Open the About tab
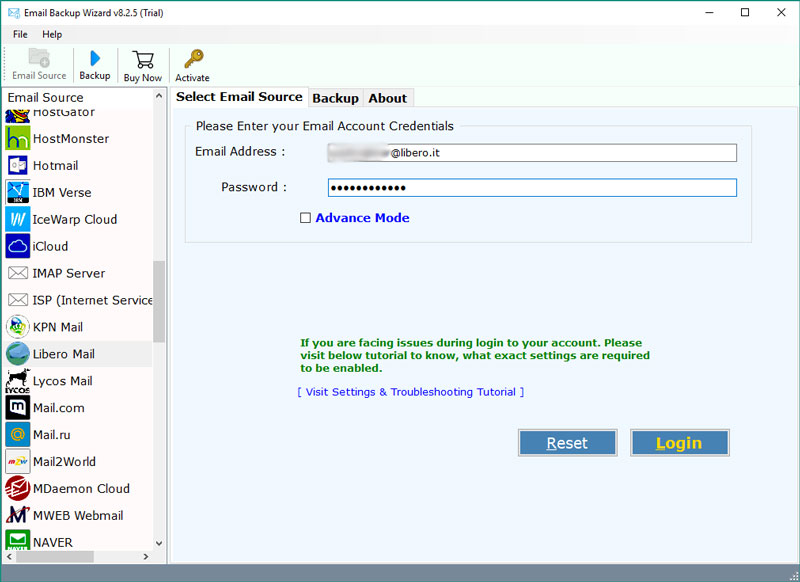 (x=388, y=98)
